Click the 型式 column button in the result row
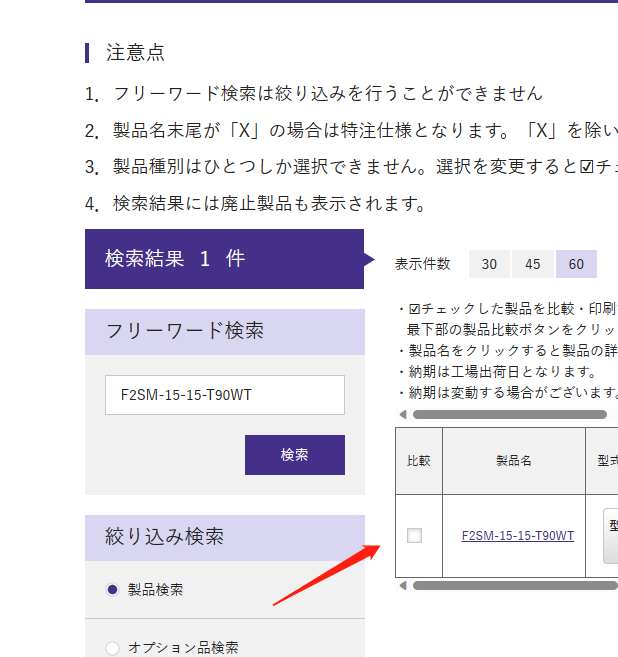The width and height of the screenshot is (618, 657). (x=610, y=536)
